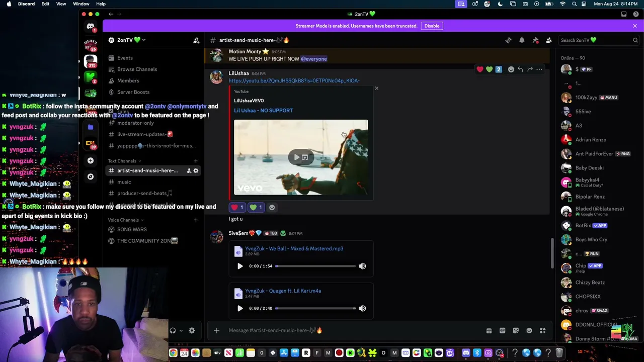Open attachment plus menu in message box
Screen dimensions: 644x362
pyautogui.click(x=216, y=330)
